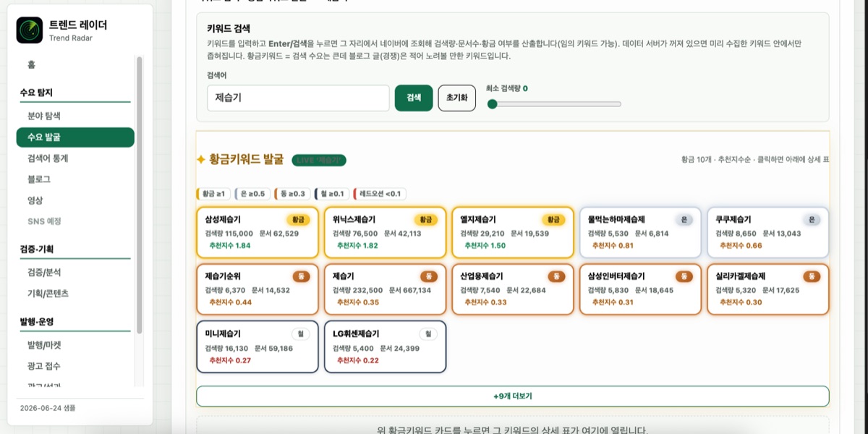Click the 철 badge on the LG휘센제습기 card
Image resolution: width=868 pixels, height=434 pixels.
pyautogui.click(x=428, y=333)
